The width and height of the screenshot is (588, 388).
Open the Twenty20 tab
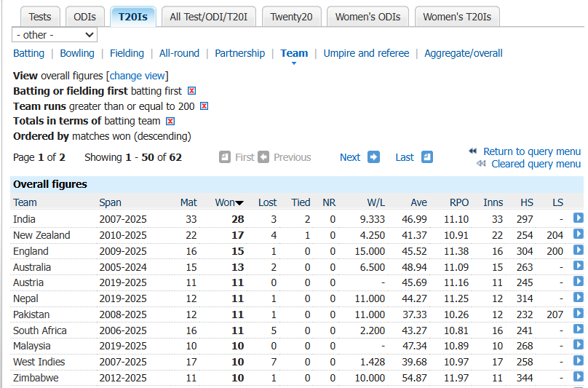pos(291,17)
